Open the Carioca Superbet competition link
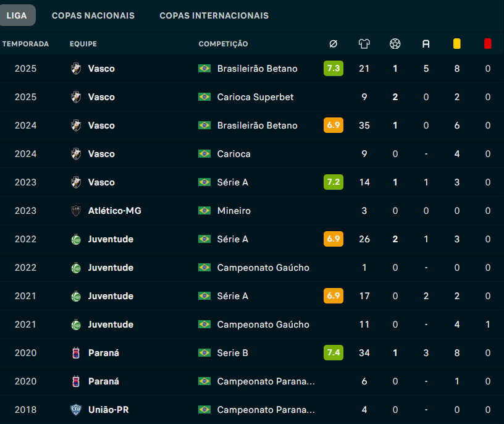This screenshot has width=504, height=424. (255, 97)
